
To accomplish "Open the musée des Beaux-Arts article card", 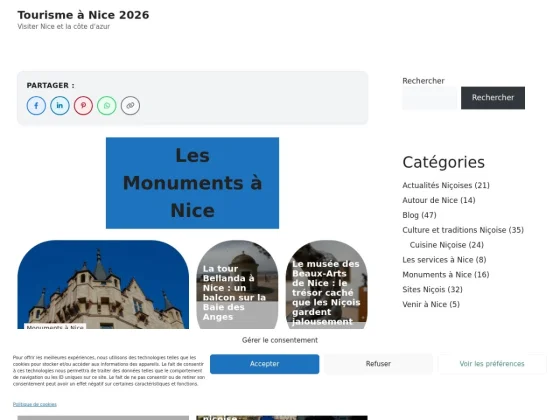I will (x=326, y=284).
